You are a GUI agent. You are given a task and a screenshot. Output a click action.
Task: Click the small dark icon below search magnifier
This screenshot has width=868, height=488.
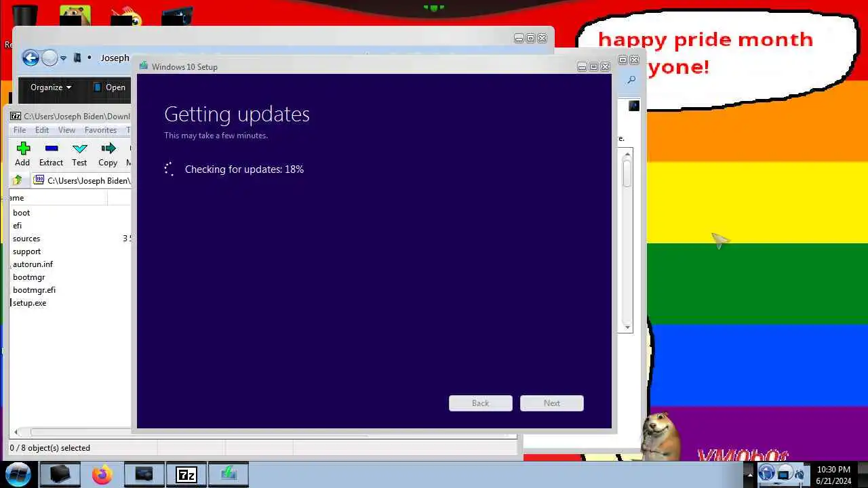[634, 106]
